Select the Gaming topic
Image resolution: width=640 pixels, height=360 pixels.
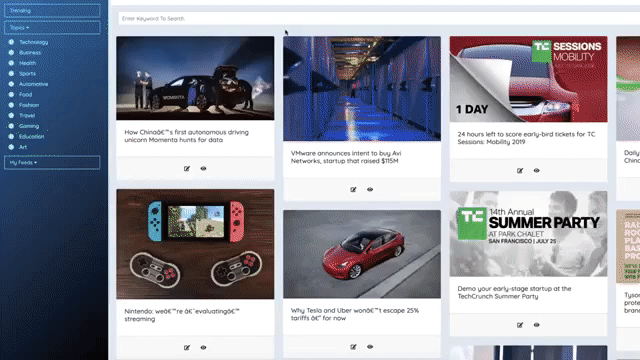(29, 126)
